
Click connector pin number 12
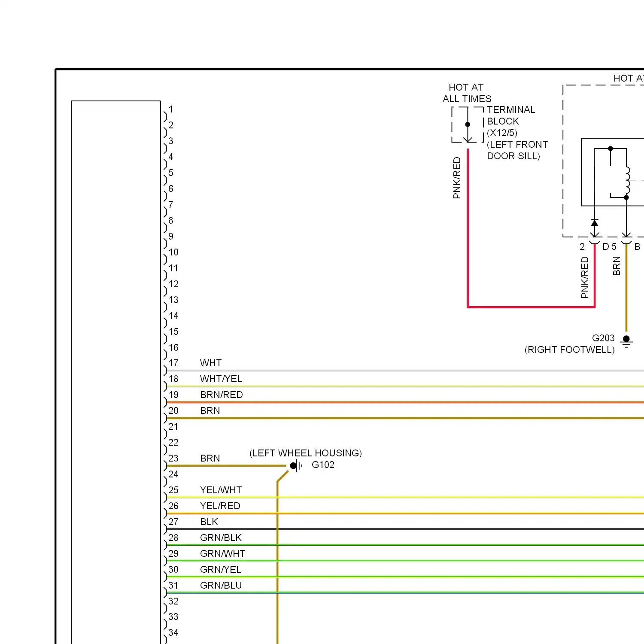coord(173,284)
